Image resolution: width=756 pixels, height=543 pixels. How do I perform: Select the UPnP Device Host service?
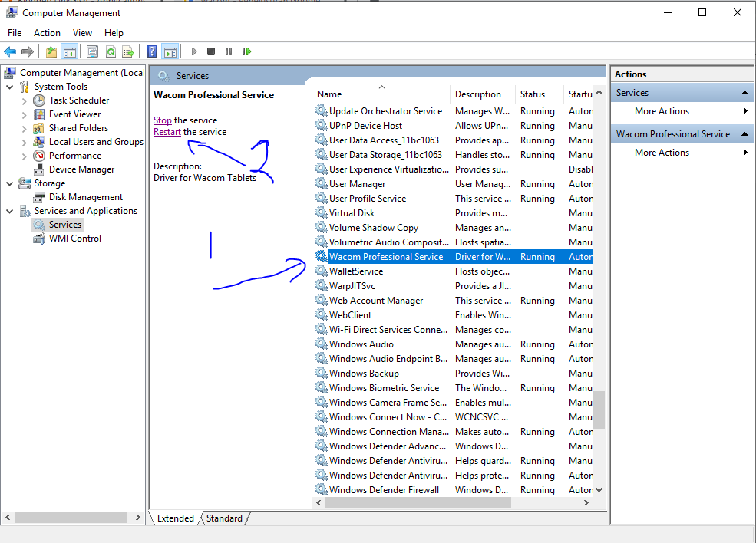pyautogui.click(x=454, y=126)
